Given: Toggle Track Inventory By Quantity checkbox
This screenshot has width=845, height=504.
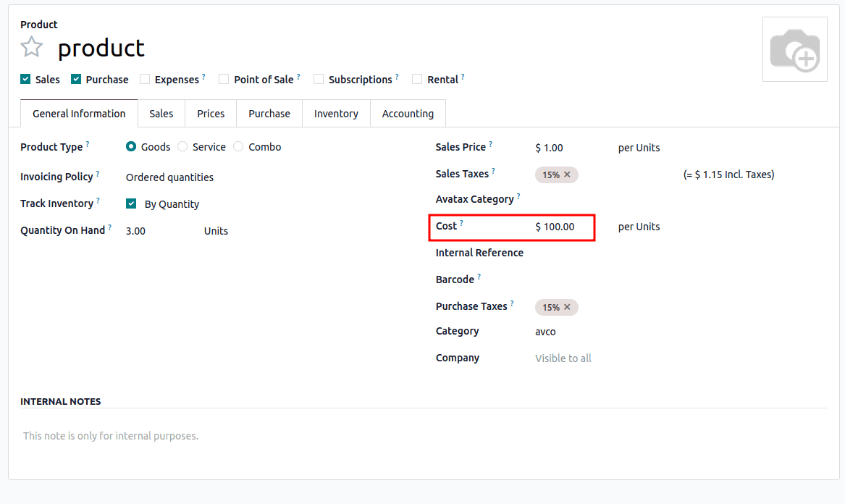Looking at the screenshot, I should (x=131, y=203).
